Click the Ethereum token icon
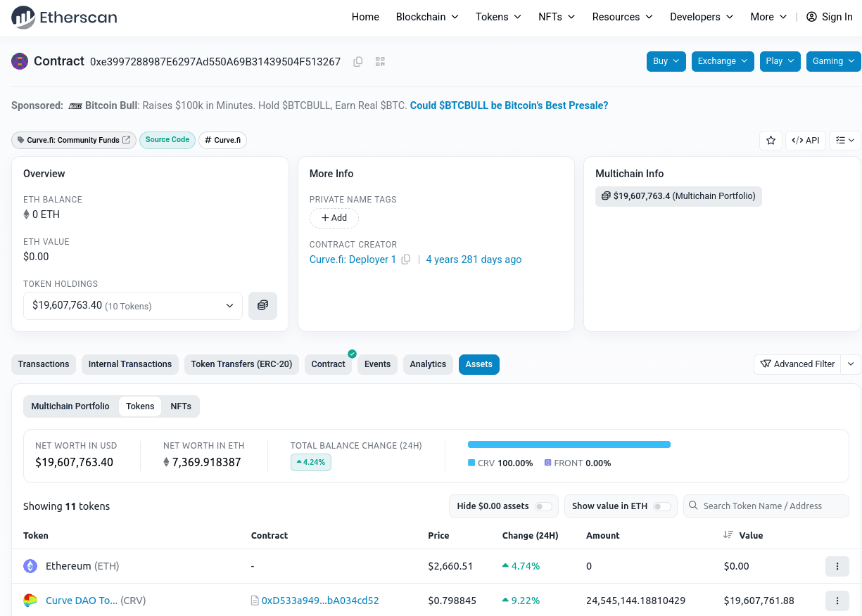This screenshot has width=862, height=616. tap(30, 566)
